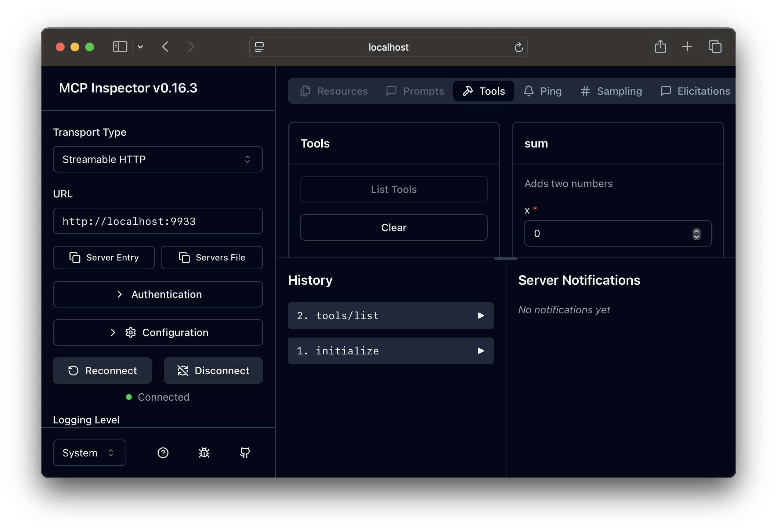Click the page settings icon in address bar
This screenshot has height=532, width=777.
[x=259, y=47]
